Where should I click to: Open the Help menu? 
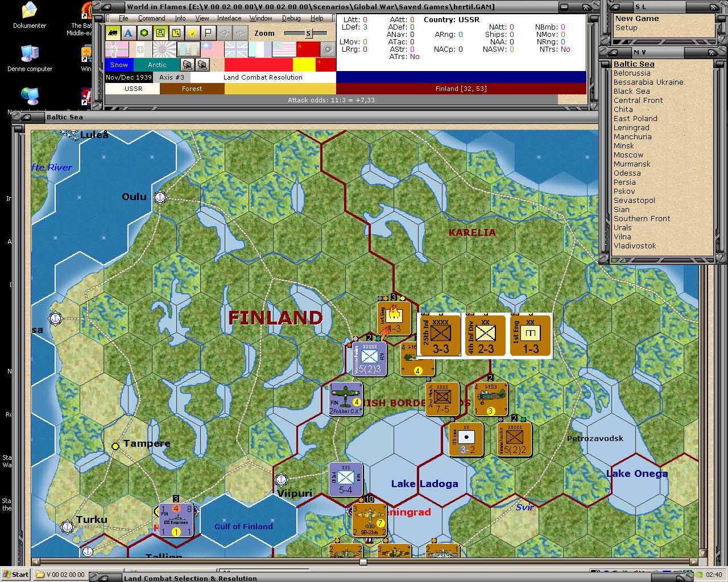tap(317, 18)
